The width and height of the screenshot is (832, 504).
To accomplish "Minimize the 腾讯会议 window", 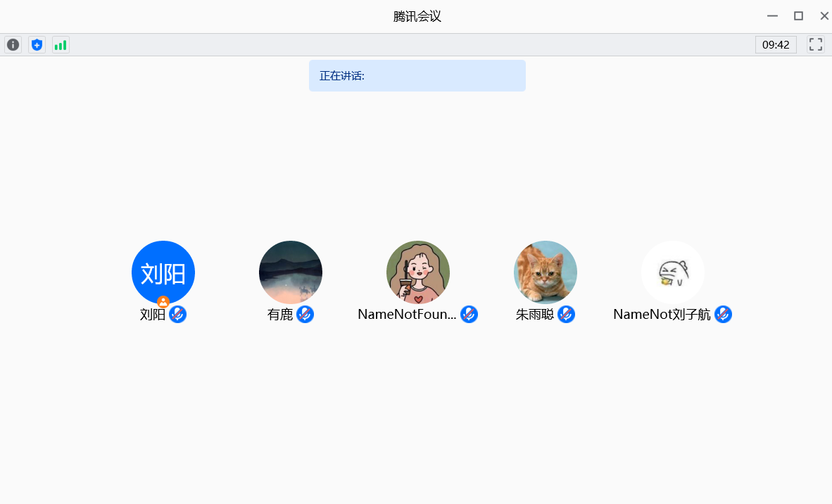I will [773, 16].
